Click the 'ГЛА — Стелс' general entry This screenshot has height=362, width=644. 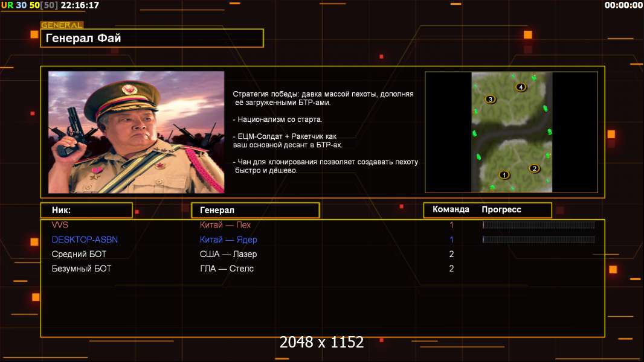[x=227, y=268]
